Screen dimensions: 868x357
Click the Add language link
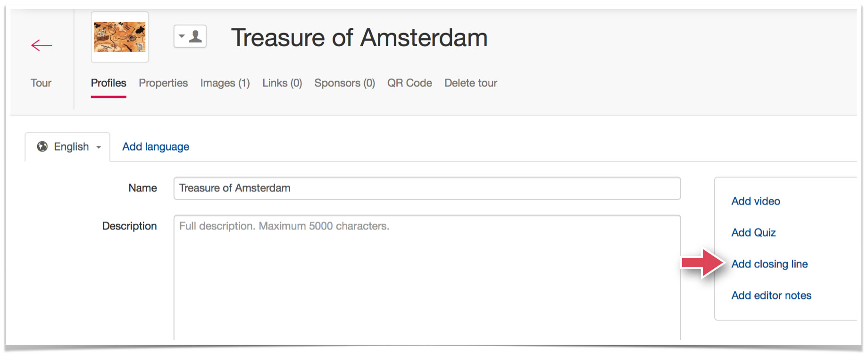(156, 147)
